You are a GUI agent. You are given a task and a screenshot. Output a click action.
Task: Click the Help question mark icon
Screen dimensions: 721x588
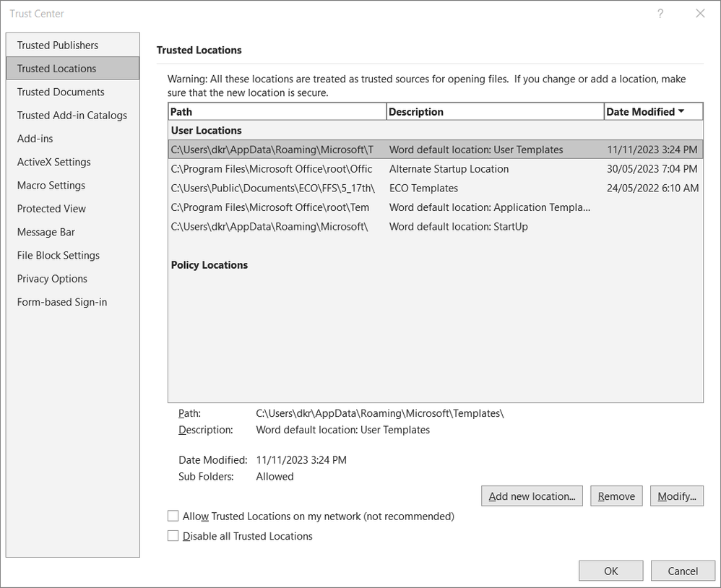point(660,14)
